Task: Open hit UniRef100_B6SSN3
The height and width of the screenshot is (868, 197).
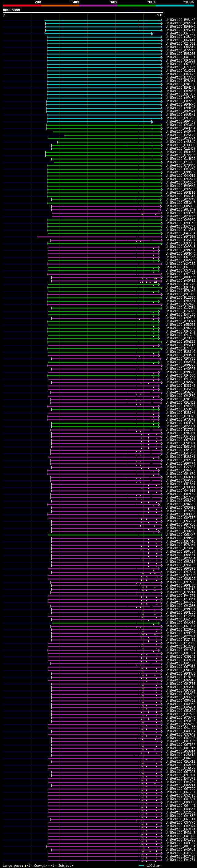Action: coord(180,226)
